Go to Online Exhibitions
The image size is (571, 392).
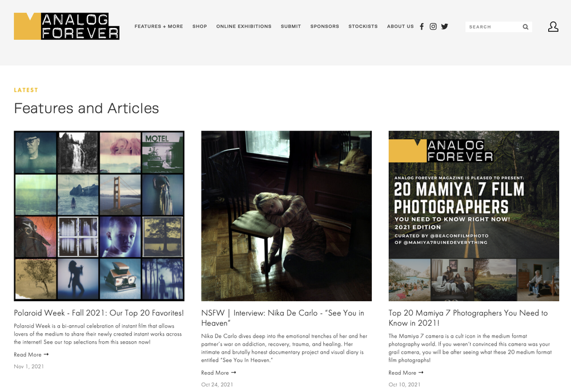(244, 27)
